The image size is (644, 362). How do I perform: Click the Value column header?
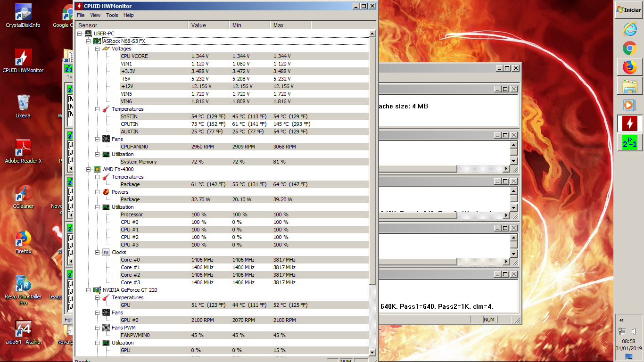pyautogui.click(x=209, y=25)
